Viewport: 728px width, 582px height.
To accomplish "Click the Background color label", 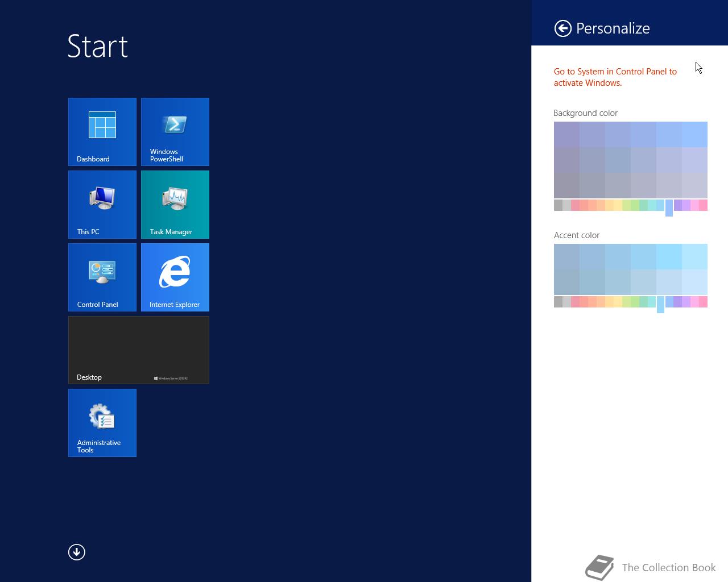I will click(585, 113).
